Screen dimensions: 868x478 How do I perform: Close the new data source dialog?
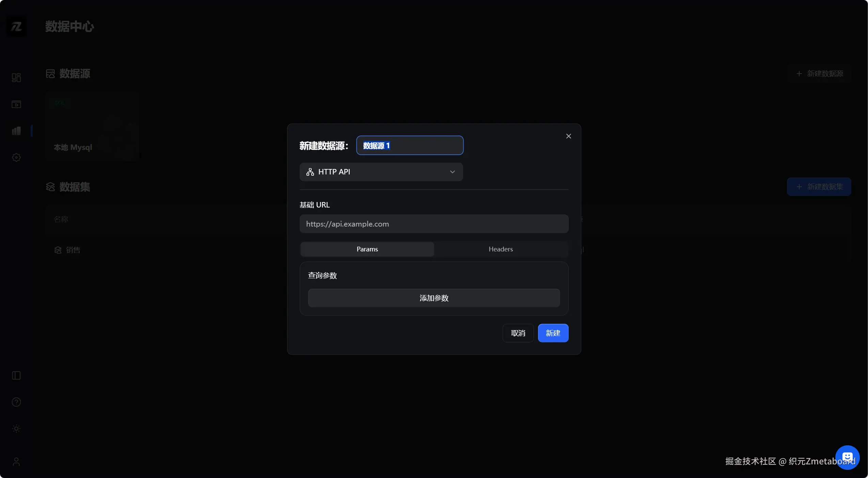tap(568, 136)
